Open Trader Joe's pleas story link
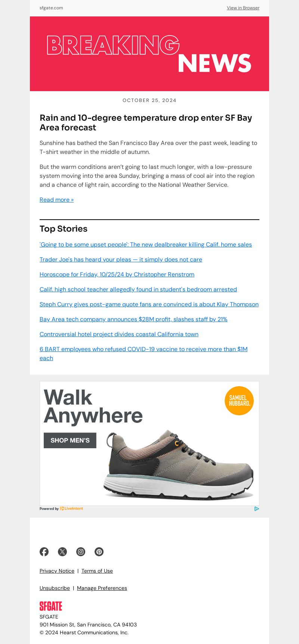 pyautogui.click(x=121, y=260)
